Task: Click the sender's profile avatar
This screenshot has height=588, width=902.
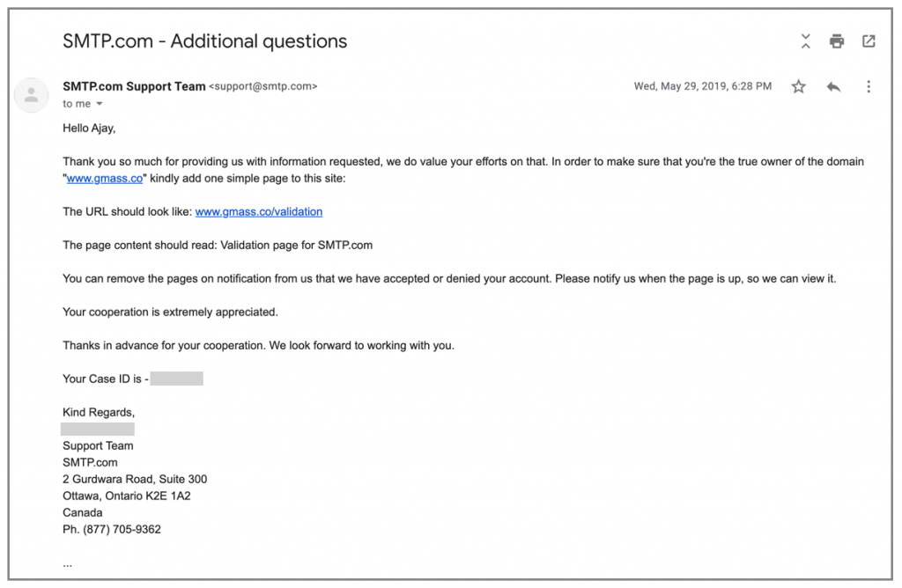Action: click(x=32, y=95)
